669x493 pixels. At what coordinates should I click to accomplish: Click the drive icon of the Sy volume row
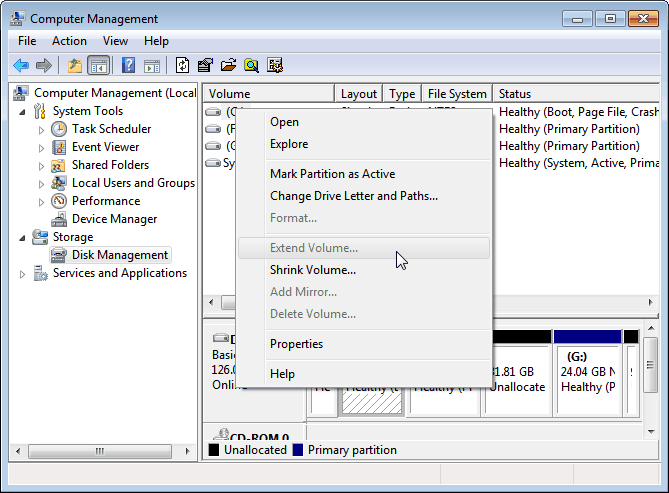213,163
